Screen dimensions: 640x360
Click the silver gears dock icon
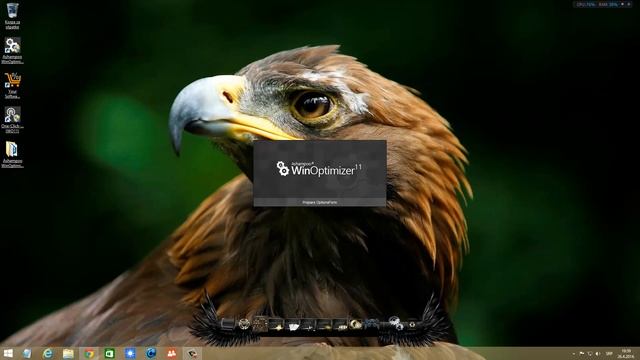[x=396, y=322]
